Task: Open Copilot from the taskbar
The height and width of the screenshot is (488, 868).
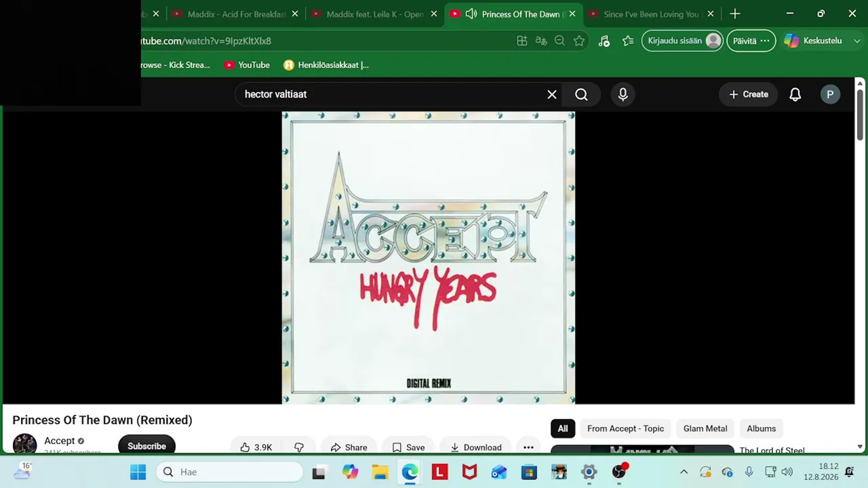Action: coord(350,472)
